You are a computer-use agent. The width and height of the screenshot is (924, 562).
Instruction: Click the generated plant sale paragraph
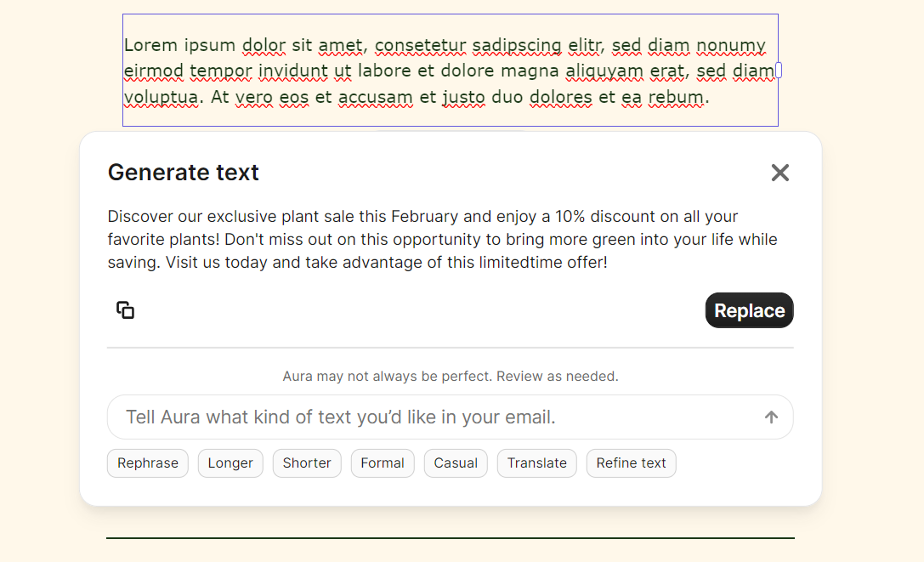coord(442,239)
